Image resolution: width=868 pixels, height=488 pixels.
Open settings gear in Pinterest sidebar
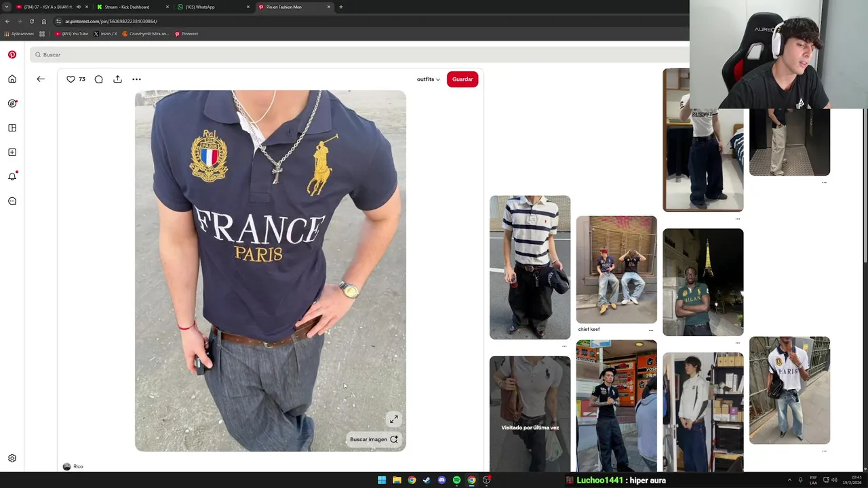12,458
